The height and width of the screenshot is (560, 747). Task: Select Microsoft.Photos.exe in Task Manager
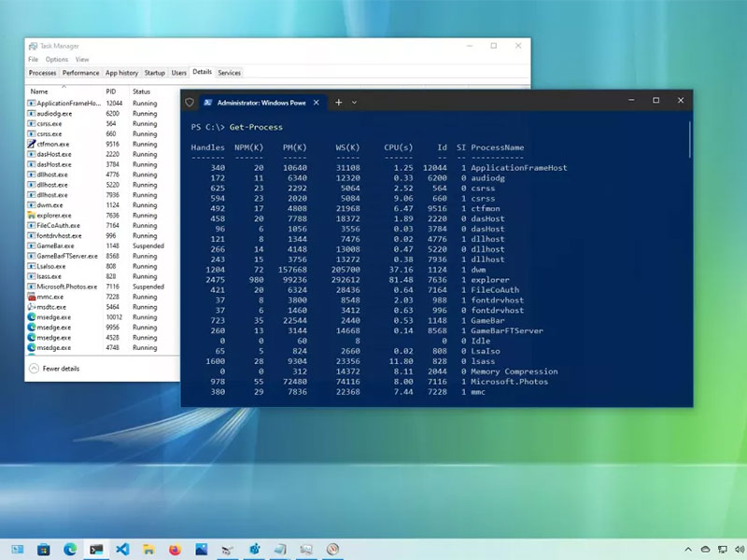103,287
